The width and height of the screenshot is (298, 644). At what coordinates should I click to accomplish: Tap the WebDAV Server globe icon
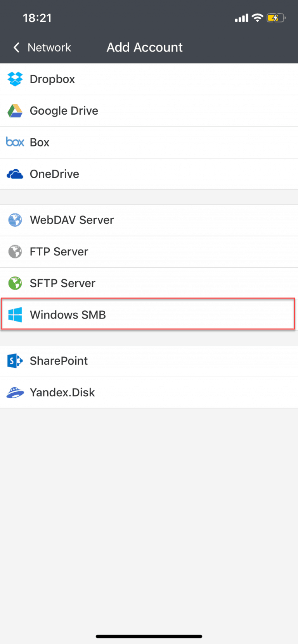point(15,220)
